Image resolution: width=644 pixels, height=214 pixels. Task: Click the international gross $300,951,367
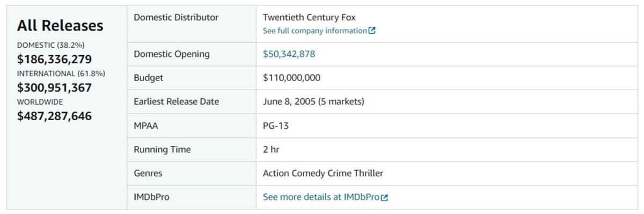coord(54,87)
